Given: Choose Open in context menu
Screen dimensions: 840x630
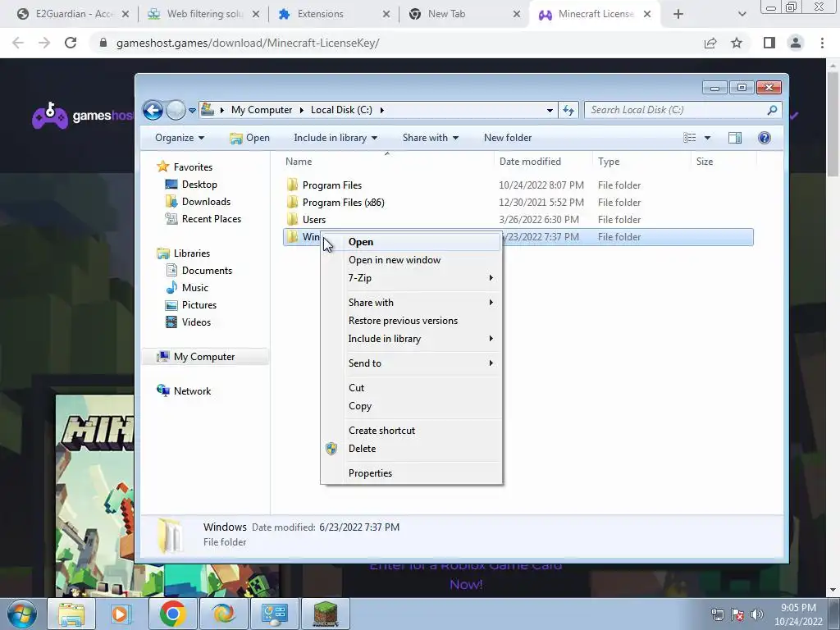Looking at the screenshot, I should 411,242.
